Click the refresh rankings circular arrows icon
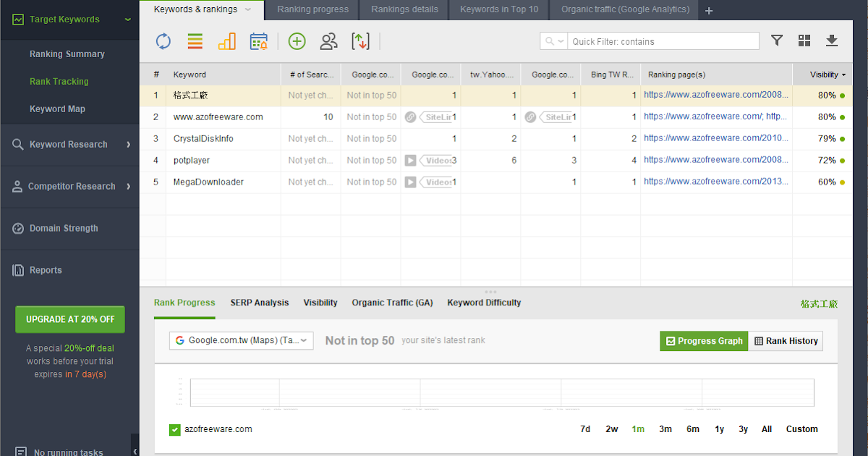Image resolution: width=868 pixels, height=456 pixels. [x=163, y=41]
